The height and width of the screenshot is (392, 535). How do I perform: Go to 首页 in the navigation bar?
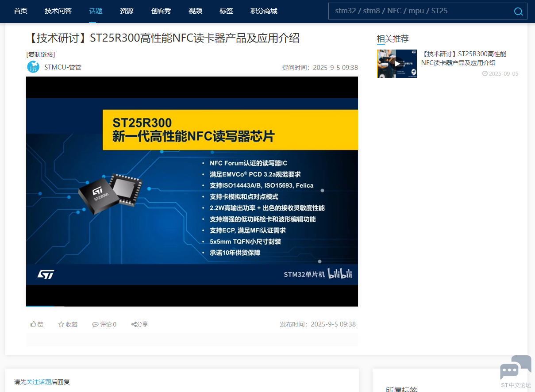pyautogui.click(x=21, y=11)
